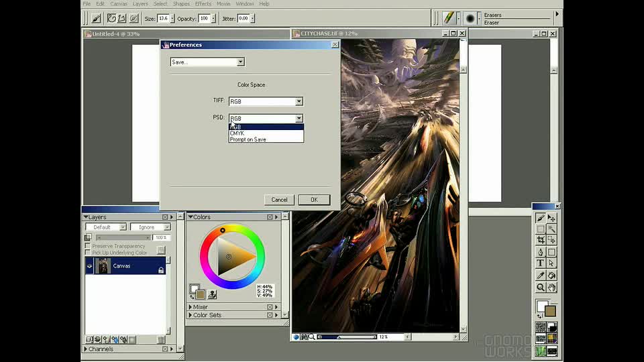The height and width of the screenshot is (362, 644).
Task: Expand the Channels palette
Action: pos(86,349)
